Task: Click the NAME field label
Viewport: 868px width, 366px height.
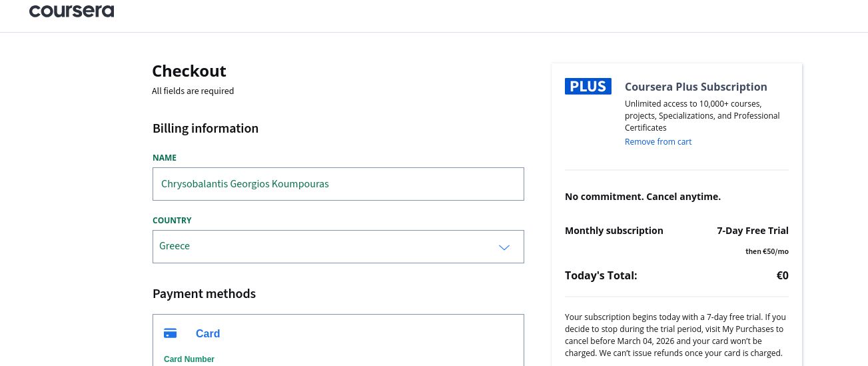Action: [x=165, y=158]
